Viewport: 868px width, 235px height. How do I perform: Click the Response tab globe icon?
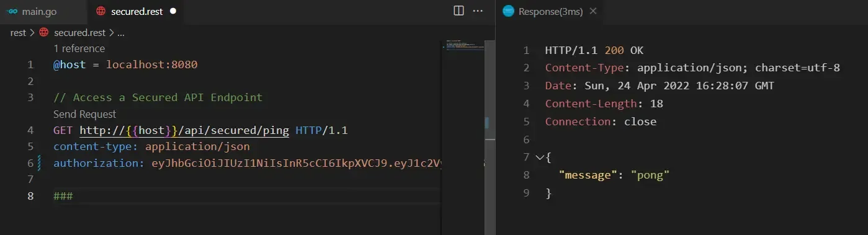(x=508, y=11)
